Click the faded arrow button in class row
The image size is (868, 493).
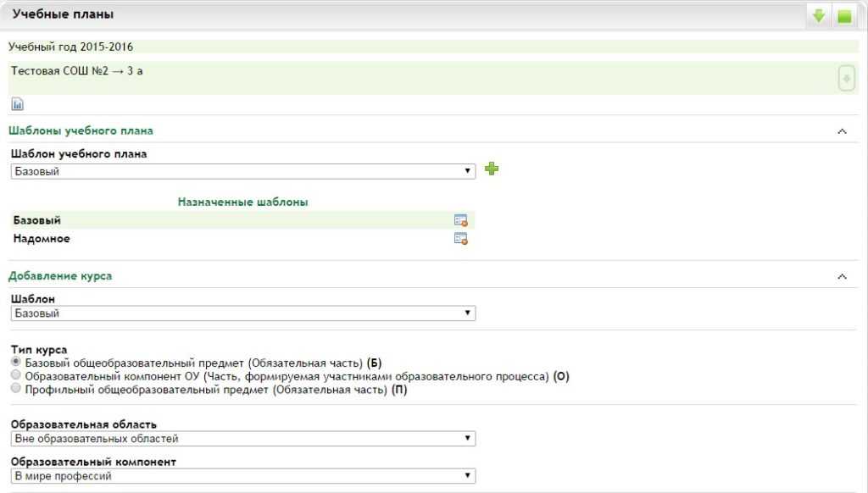845,79
